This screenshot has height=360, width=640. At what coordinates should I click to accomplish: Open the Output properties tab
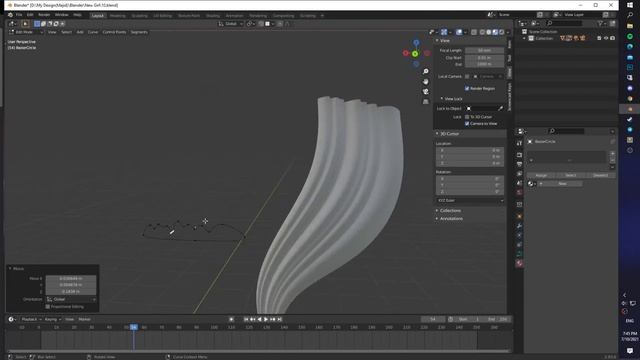click(519, 164)
